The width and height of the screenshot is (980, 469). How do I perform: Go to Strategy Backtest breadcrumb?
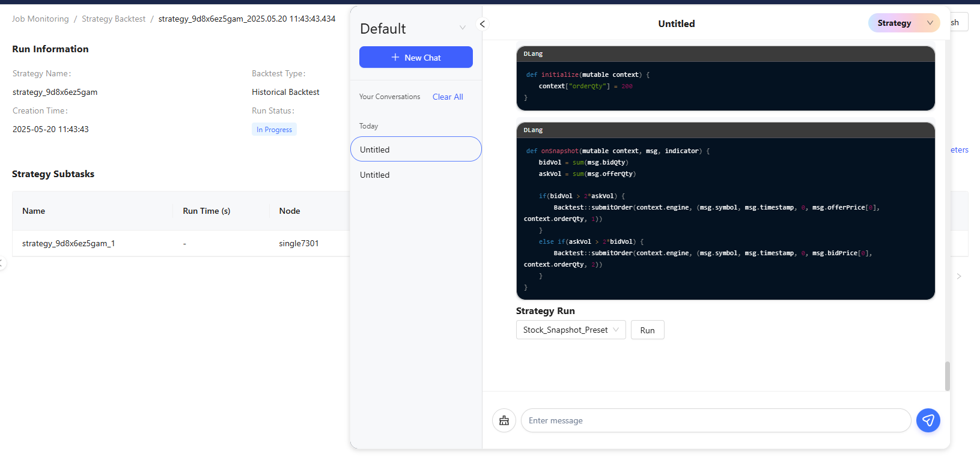(114, 19)
